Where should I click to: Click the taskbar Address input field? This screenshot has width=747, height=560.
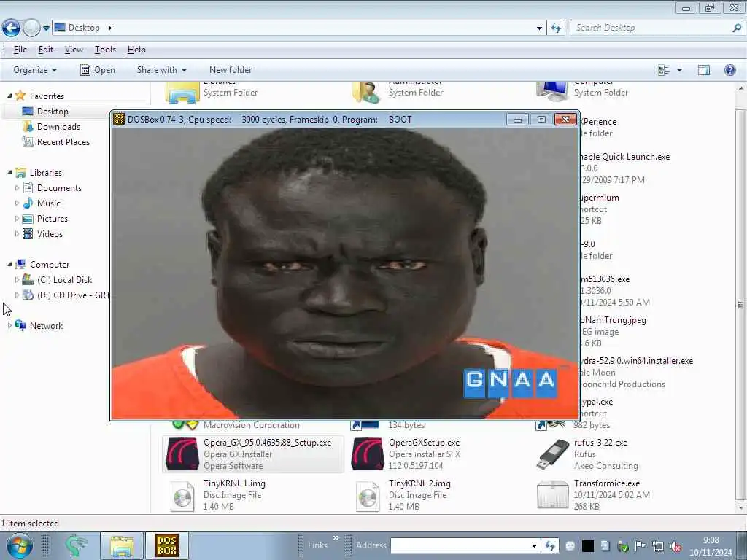(460, 545)
